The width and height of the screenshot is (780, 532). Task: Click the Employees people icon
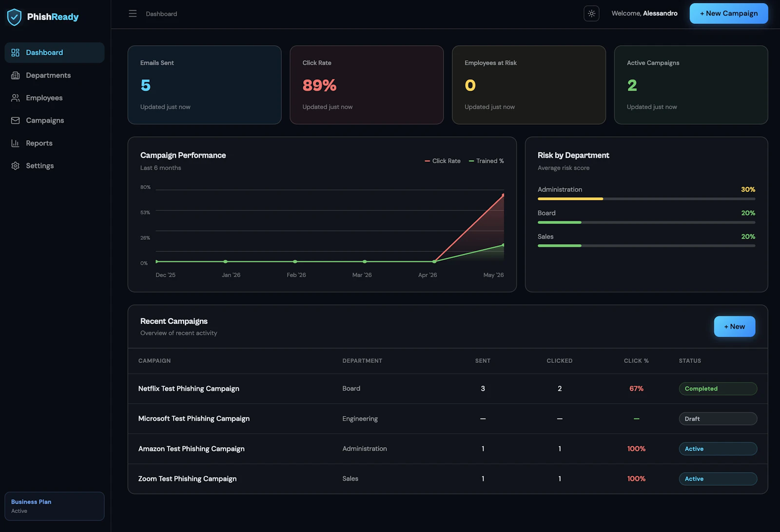click(x=15, y=98)
